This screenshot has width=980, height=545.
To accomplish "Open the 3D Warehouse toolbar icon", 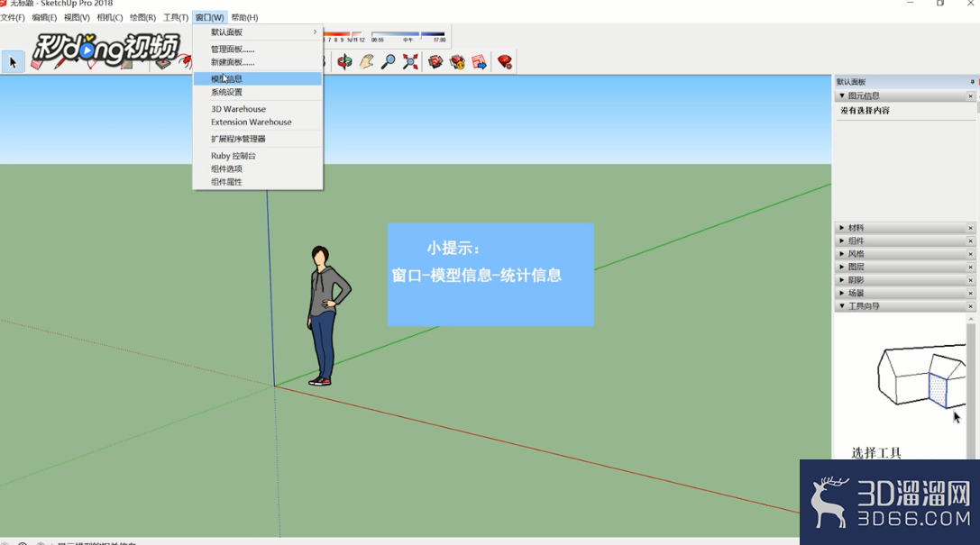I will [435, 62].
